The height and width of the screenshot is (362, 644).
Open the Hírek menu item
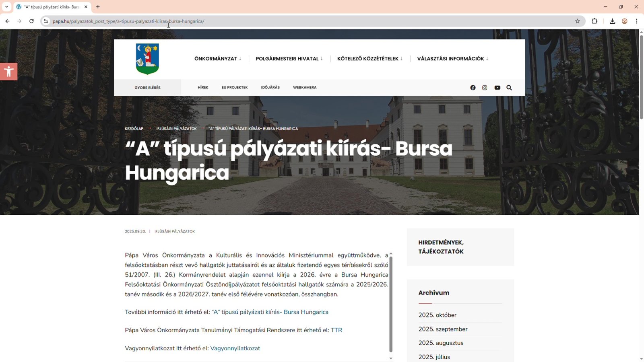203,87
